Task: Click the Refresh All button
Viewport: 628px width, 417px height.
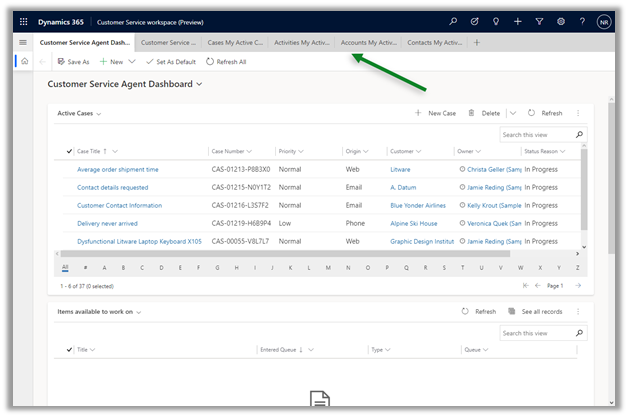Action: [x=226, y=62]
